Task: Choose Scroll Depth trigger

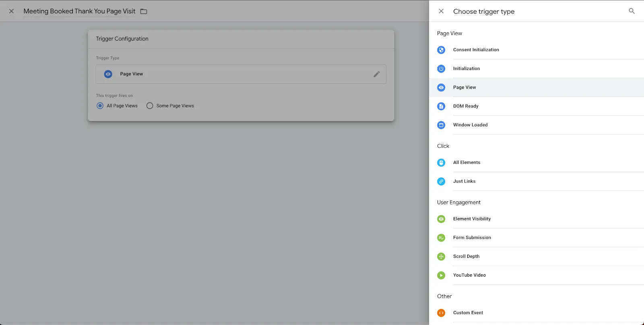Action: 537,257
